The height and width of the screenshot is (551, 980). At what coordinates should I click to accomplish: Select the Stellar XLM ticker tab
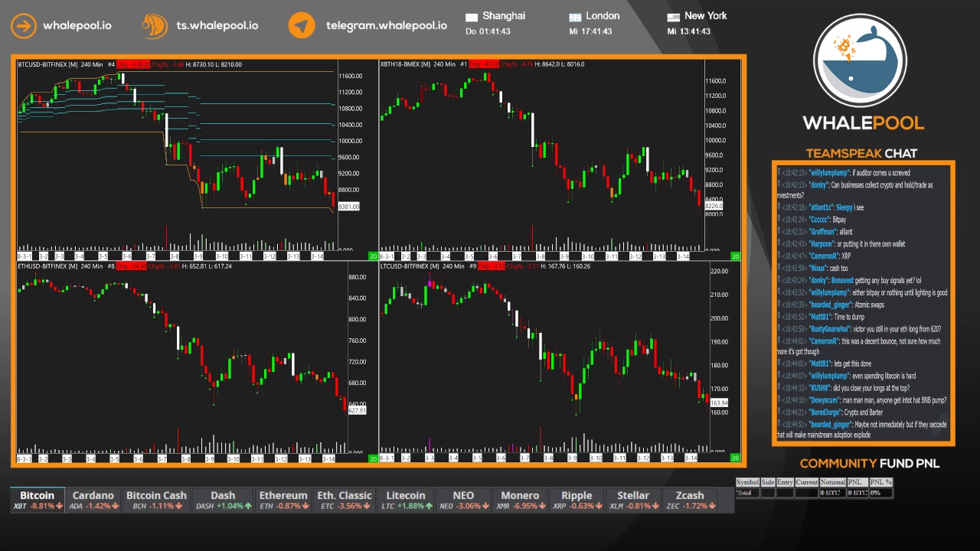633,500
